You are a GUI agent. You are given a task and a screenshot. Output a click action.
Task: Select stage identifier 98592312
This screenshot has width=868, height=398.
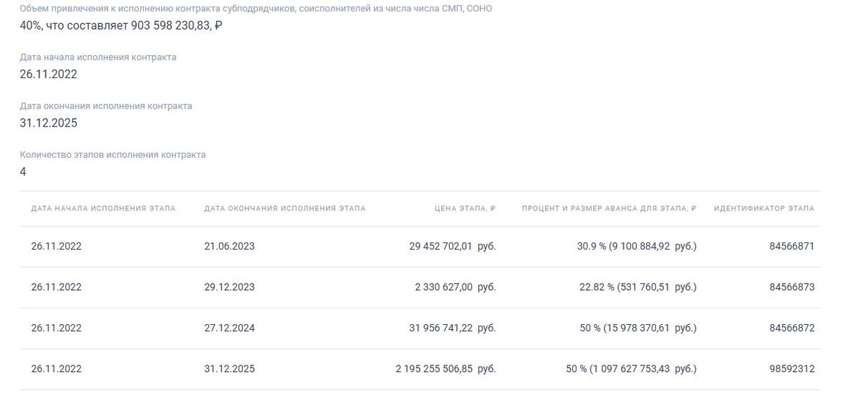(x=792, y=369)
